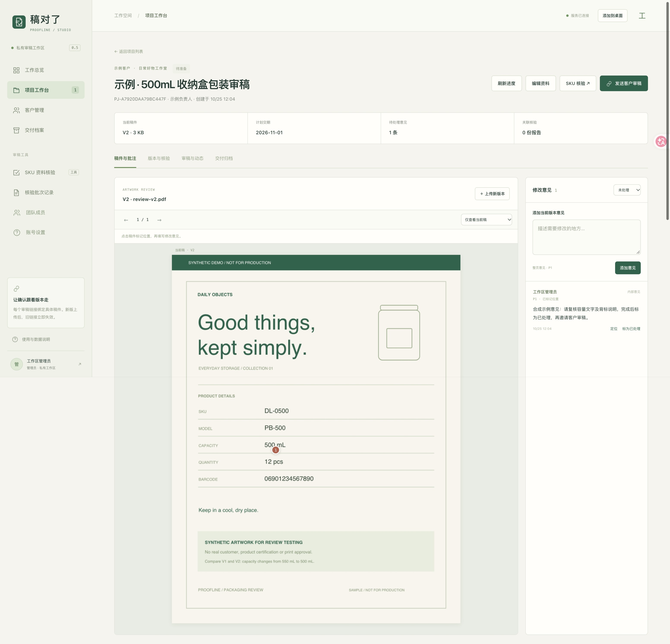Click annotation marker 1 on the artwork

275,450
